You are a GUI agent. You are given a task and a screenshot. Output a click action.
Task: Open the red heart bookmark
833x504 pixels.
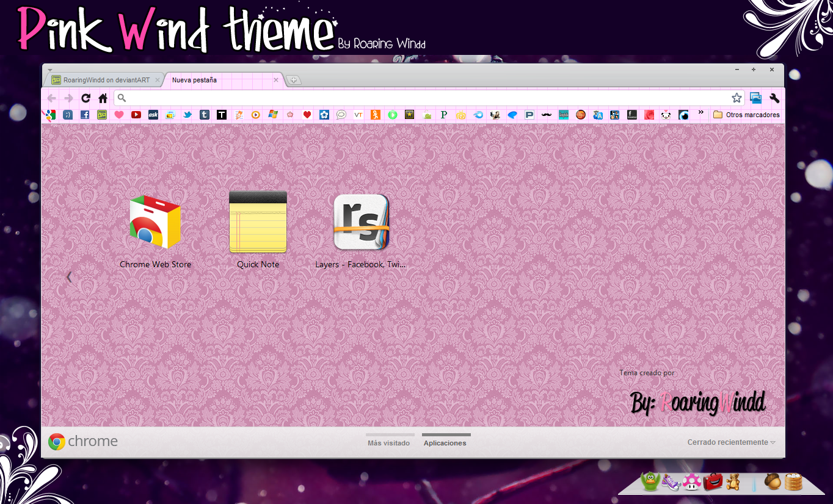click(307, 114)
